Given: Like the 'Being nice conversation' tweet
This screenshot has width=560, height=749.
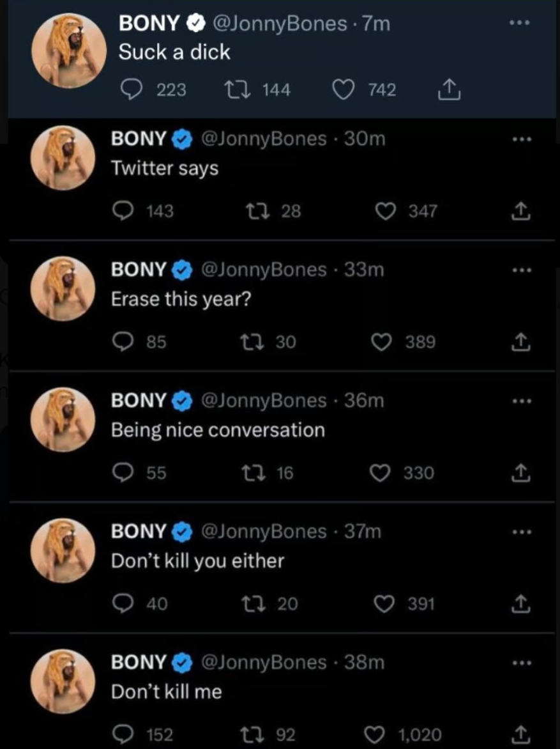Looking at the screenshot, I should [x=382, y=473].
